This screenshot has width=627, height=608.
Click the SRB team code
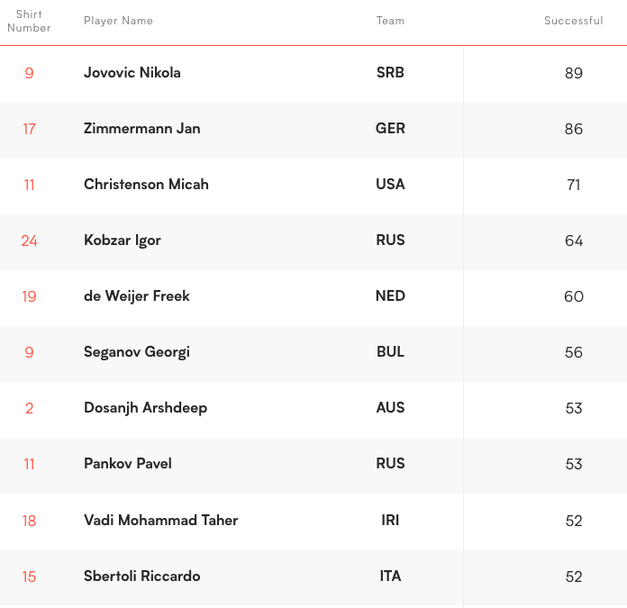point(390,73)
